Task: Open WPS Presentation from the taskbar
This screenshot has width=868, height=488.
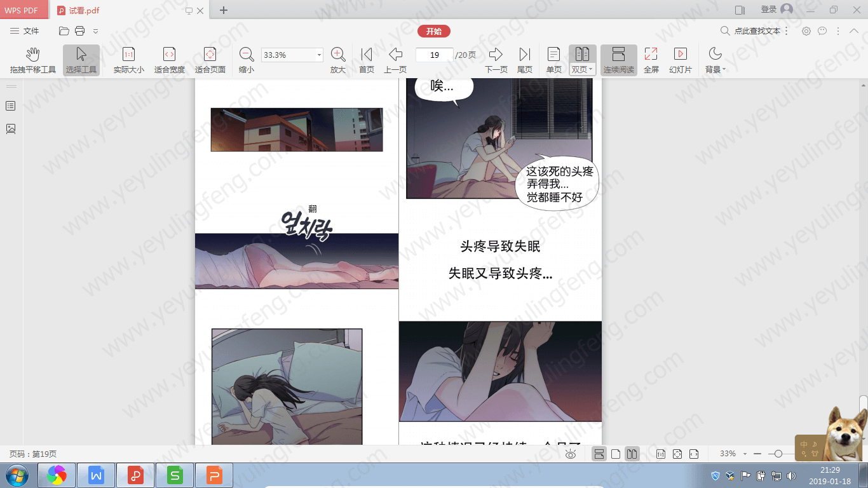Action: [x=214, y=475]
